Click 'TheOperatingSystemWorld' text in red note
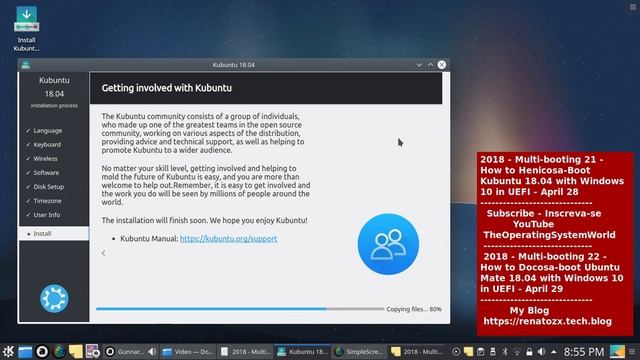This screenshot has height=360, width=640. tap(549, 235)
